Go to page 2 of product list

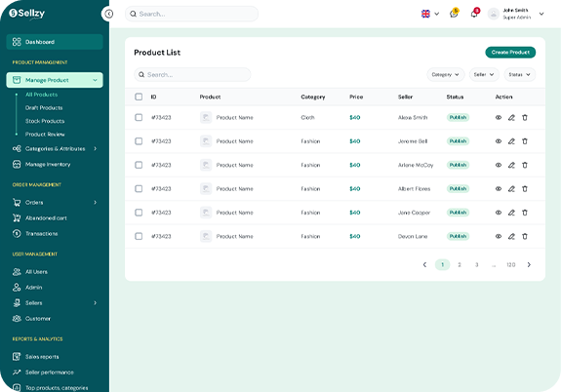pos(460,264)
